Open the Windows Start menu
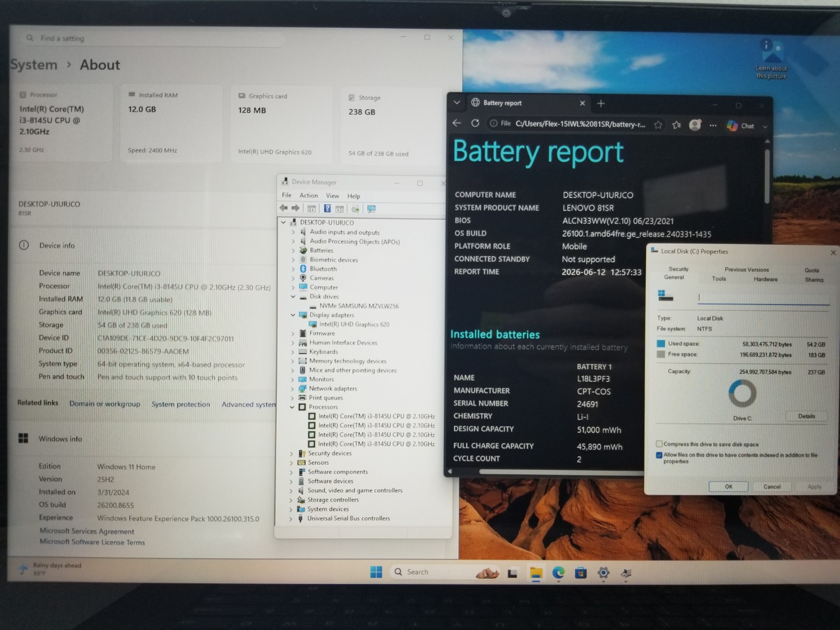This screenshot has width=840, height=630. pyautogui.click(x=376, y=572)
